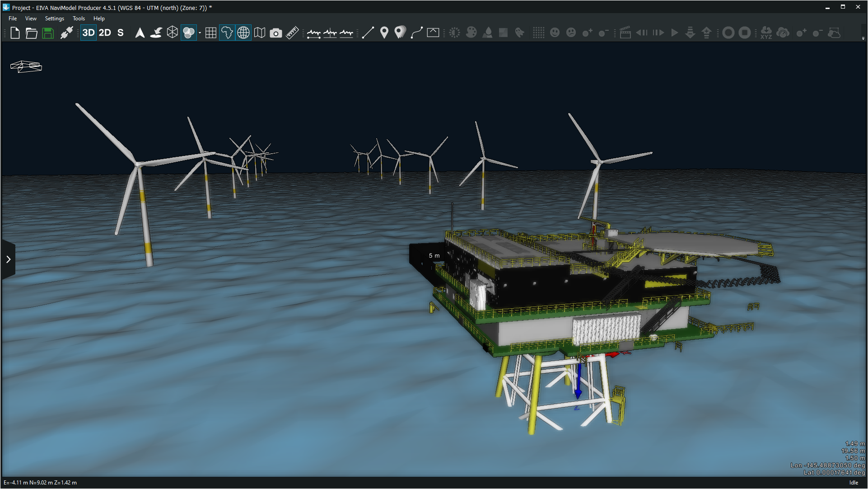Click the 3D orientation cube widget
Screen dimensions: 868x489
click(x=26, y=66)
